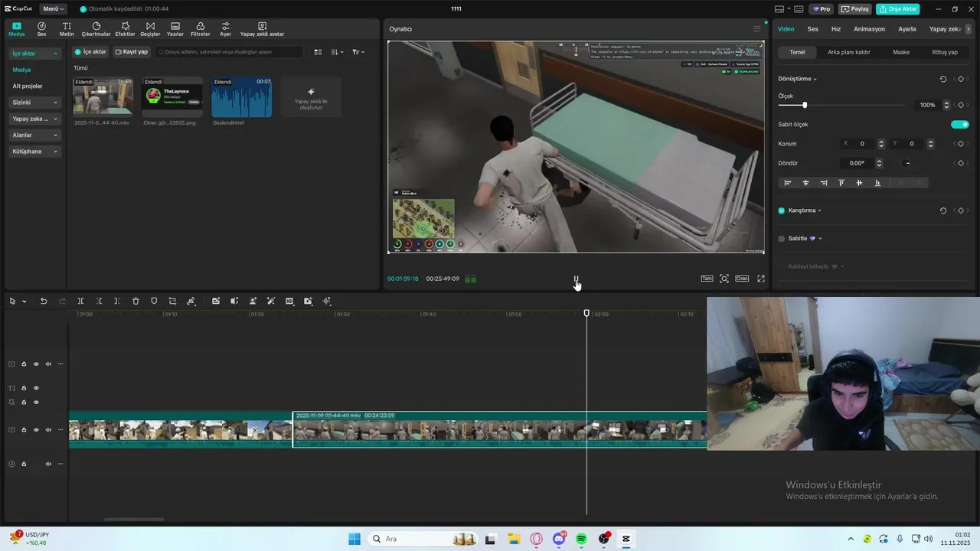The height and width of the screenshot is (551, 980).
Task: Enable the Sabitle checkbox
Action: point(782,239)
